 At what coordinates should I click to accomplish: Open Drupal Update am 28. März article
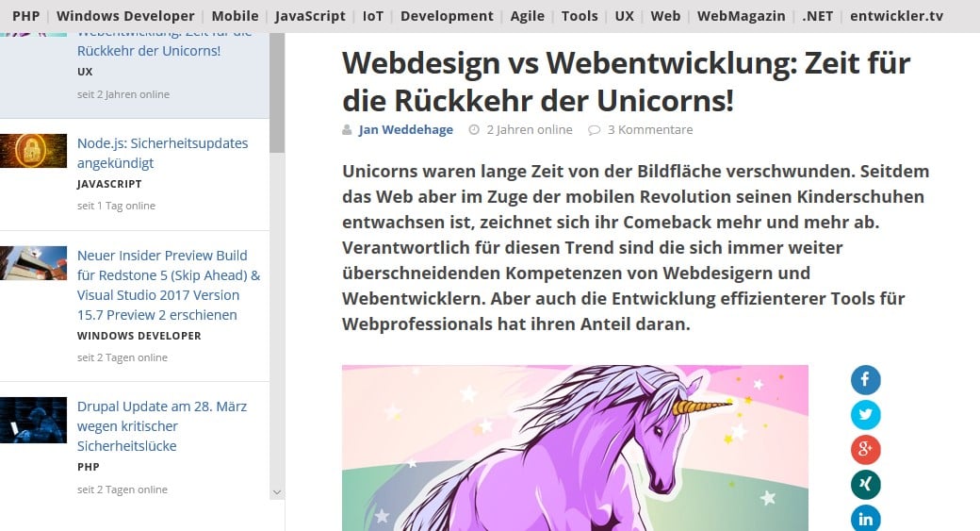click(162, 426)
